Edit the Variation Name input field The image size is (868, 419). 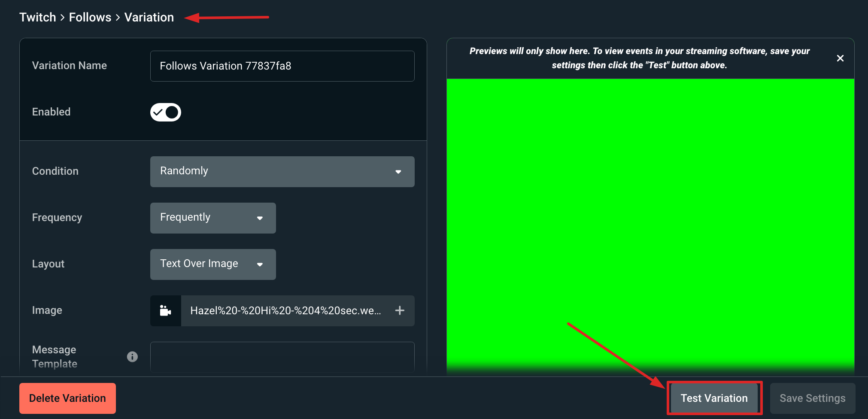tap(282, 66)
